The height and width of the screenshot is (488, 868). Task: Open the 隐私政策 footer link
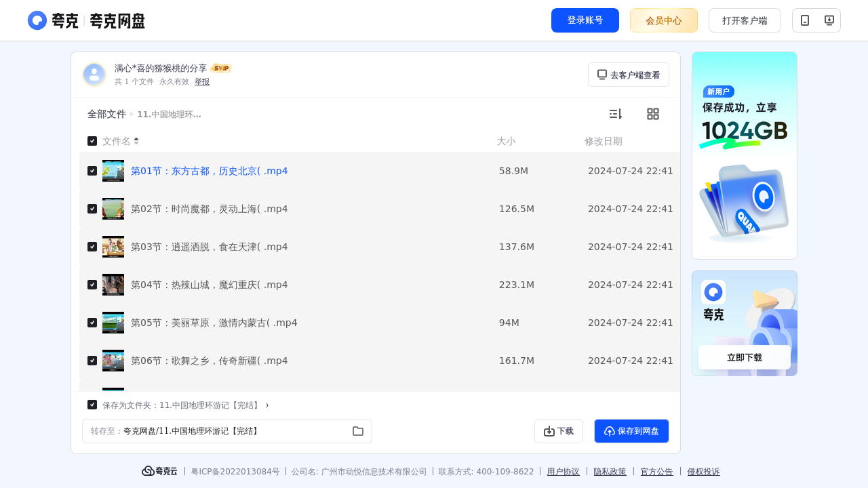(x=610, y=472)
